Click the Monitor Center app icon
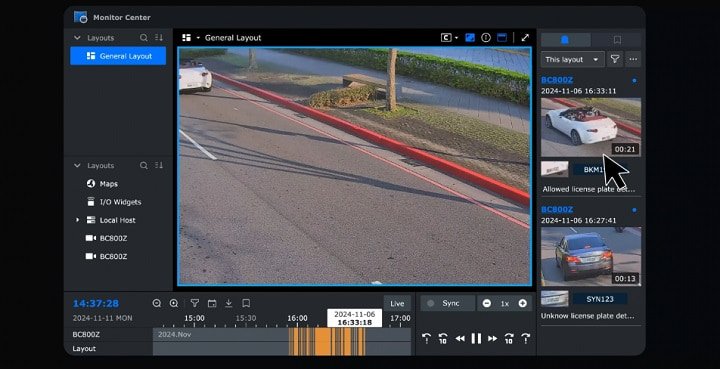The image size is (720, 369). point(80,17)
